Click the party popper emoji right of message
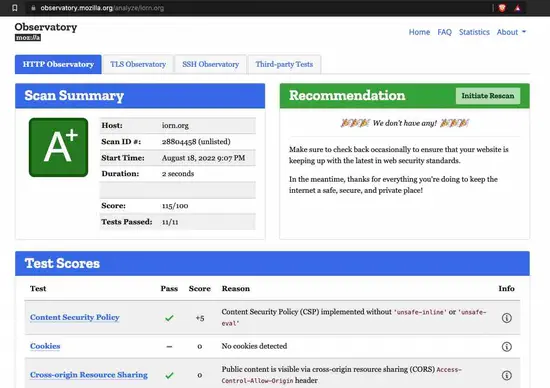This screenshot has height=388, width=550. (x=455, y=123)
